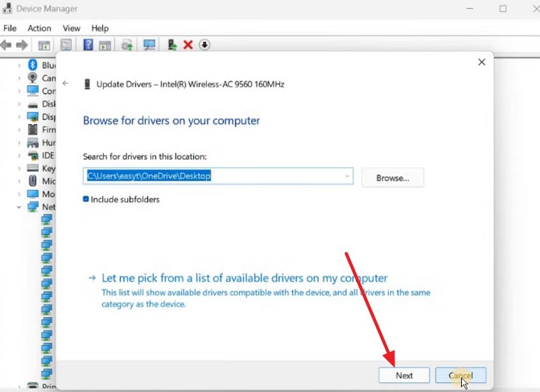Click the Keyboards icon
The height and width of the screenshot is (392, 540).
[x=32, y=168]
